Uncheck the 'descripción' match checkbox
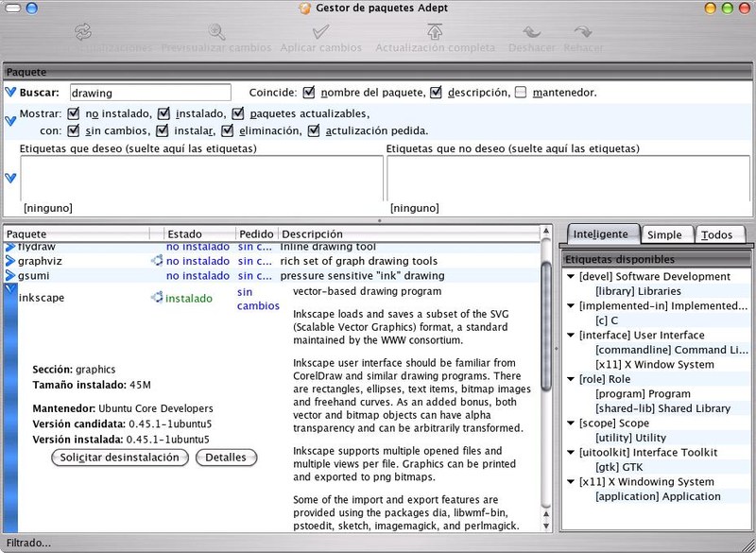This screenshot has height=553, width=756. tap(436, 92)
